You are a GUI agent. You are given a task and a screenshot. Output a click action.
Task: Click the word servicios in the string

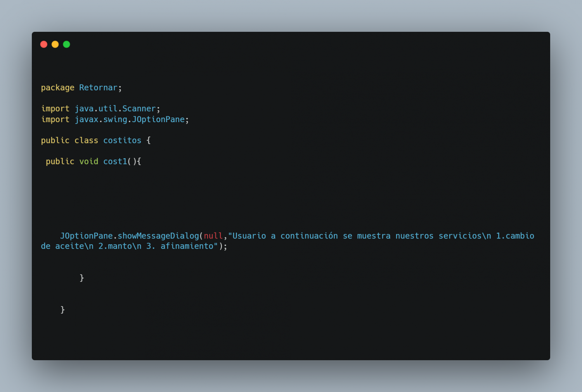pyautogui.click(x=460, y=236)
